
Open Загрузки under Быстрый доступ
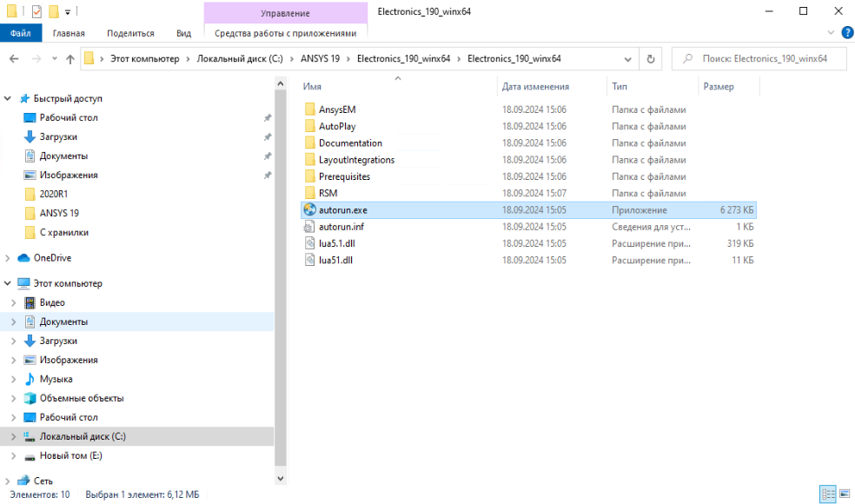(58, 137)
